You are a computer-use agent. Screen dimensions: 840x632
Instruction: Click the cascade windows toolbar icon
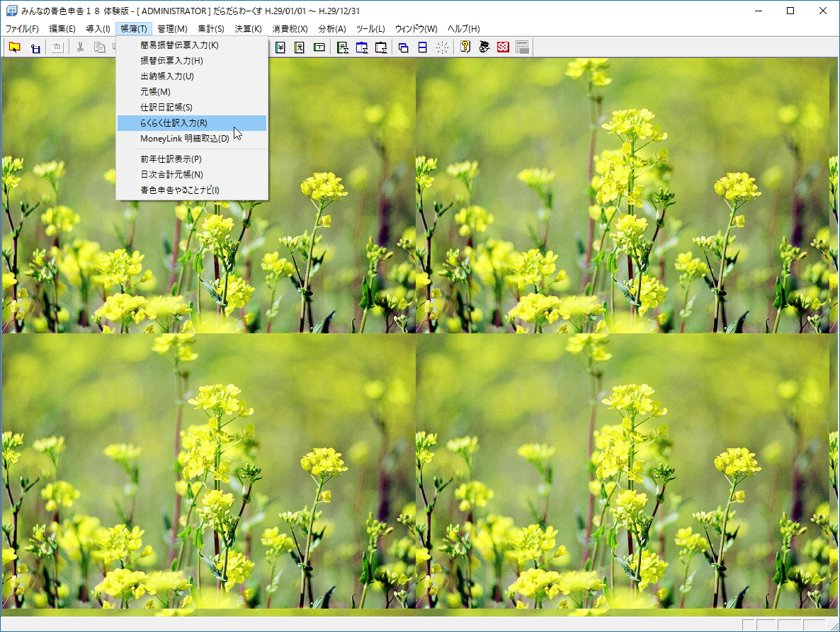[404, 47]
